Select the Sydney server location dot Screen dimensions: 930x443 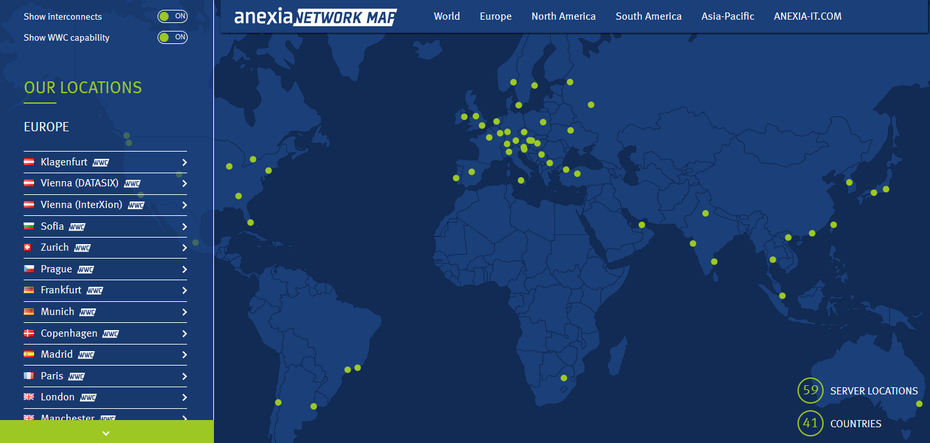919,404
